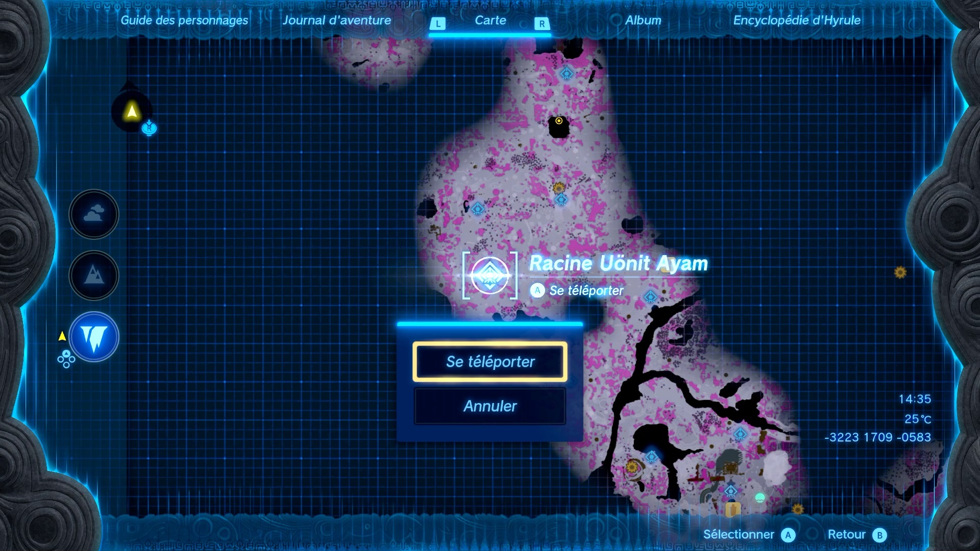Open the Encyclopédie d'Hyrule tab

(x=797, y=20)
